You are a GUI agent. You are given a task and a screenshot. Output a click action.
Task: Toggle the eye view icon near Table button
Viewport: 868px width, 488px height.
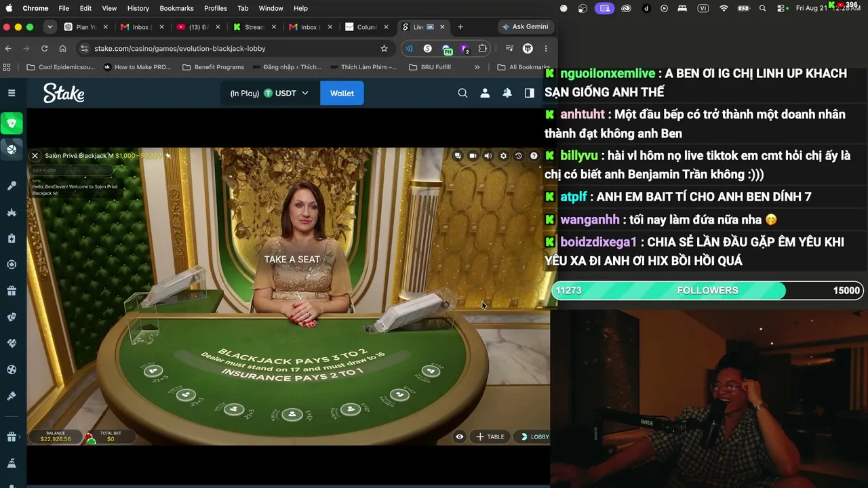click(x=459, y=436)
